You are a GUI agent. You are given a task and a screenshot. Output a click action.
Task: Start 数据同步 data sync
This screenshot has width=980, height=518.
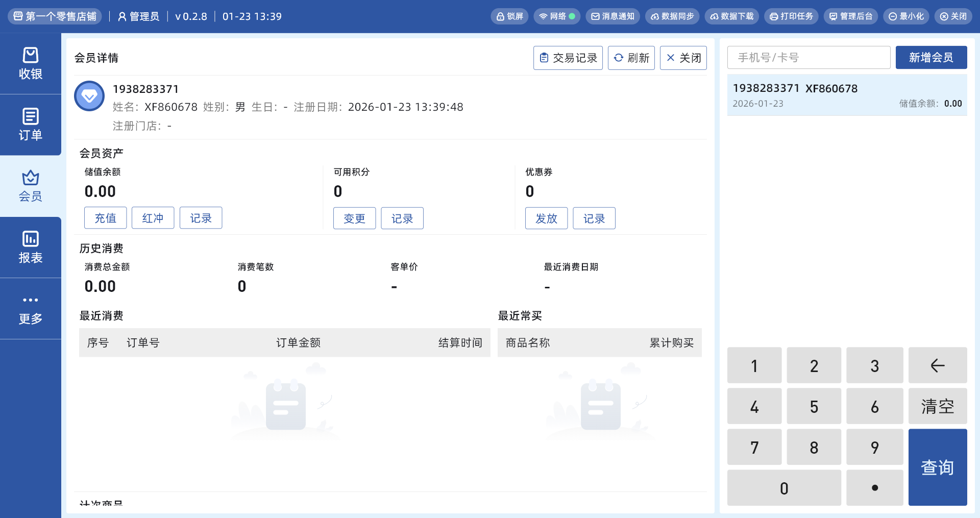coord(672,16)
